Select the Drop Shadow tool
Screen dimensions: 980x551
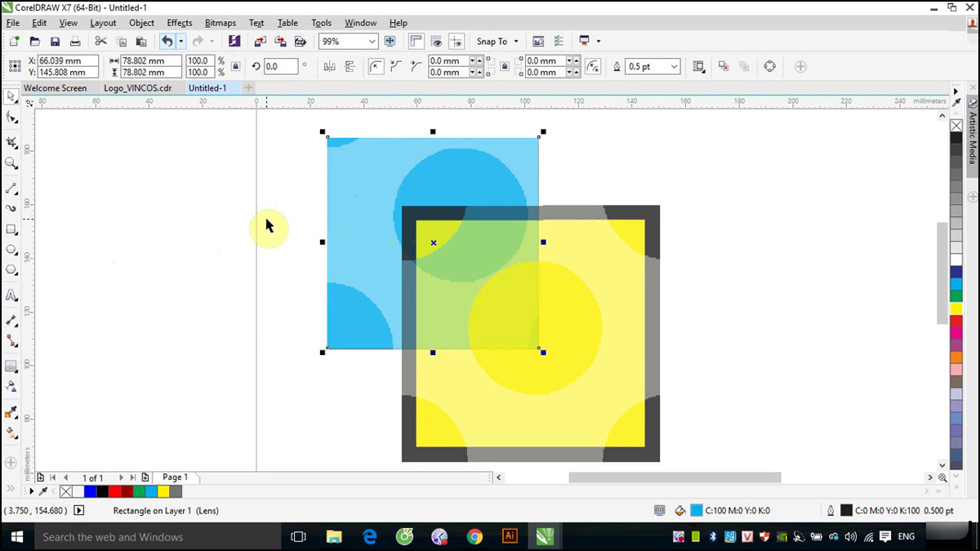click(11, 366)
